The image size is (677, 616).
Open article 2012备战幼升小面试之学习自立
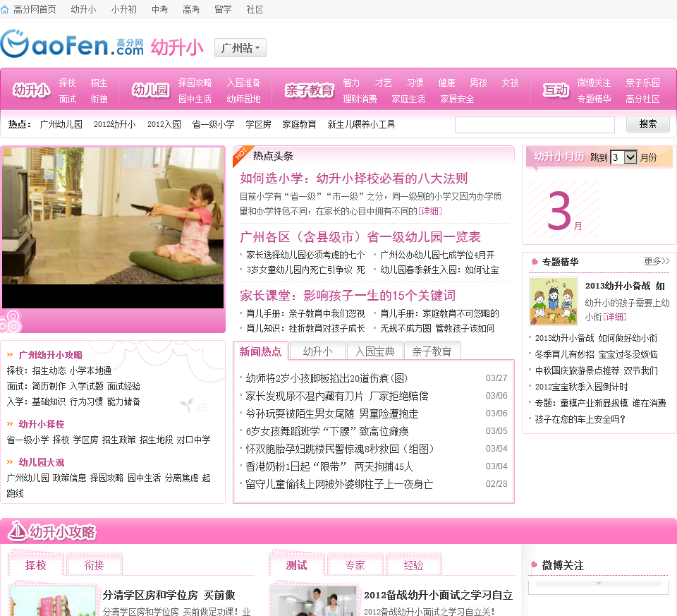point(438,595)
